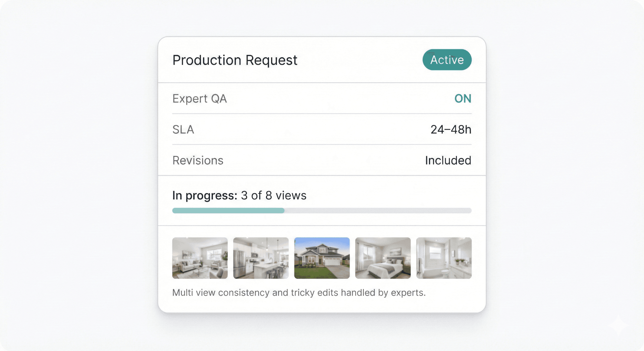
Task: Select the Revisions Included value
Action: coord(448,160)
